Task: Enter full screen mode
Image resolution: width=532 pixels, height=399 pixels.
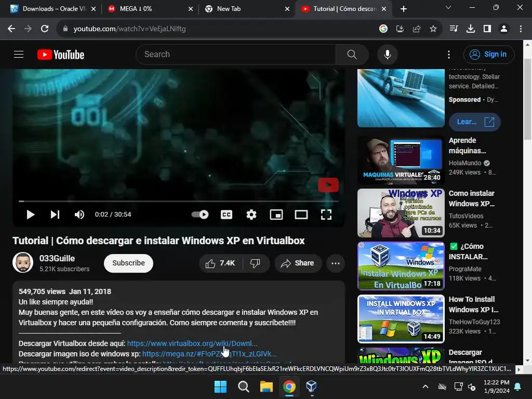Action: (x=326, y=215)
